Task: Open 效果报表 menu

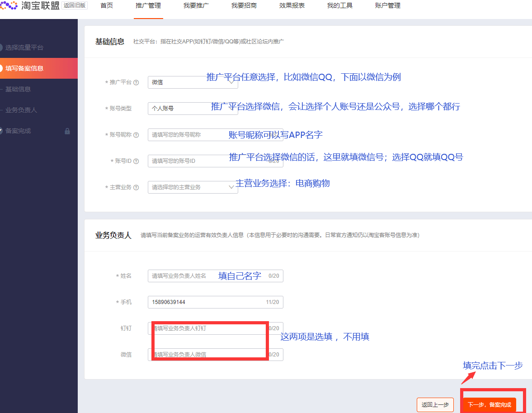Action: 292,6
